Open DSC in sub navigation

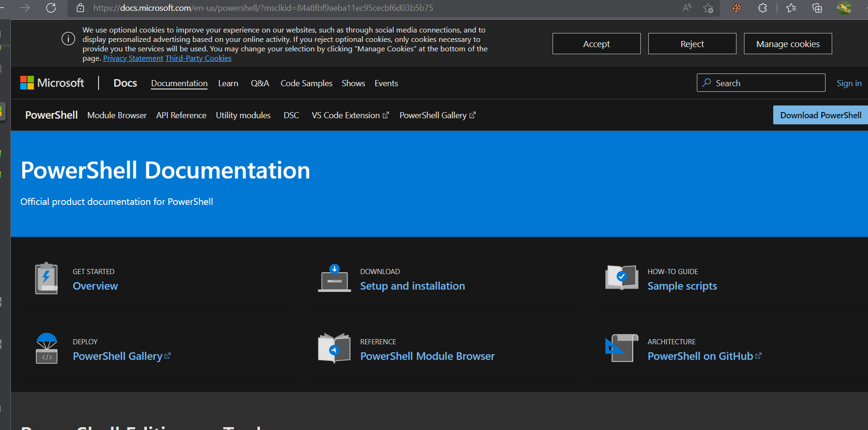[x=291, y=115]
